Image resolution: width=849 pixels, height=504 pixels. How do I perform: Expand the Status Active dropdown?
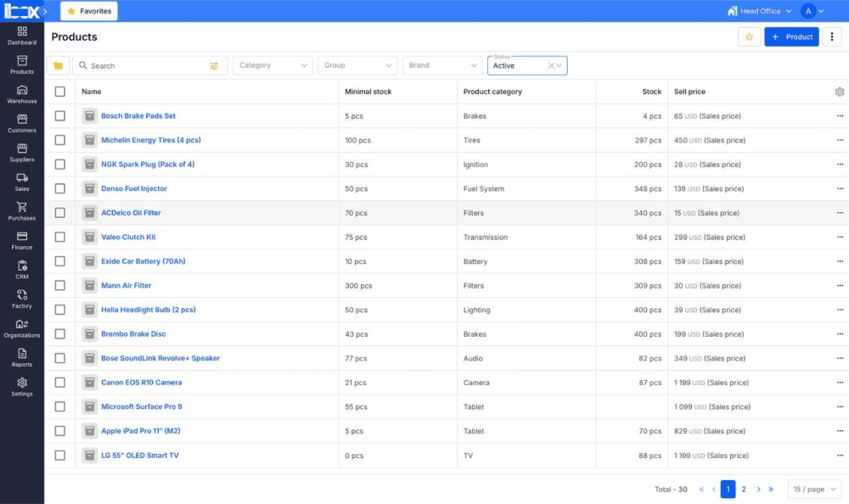tap(559, 65)
